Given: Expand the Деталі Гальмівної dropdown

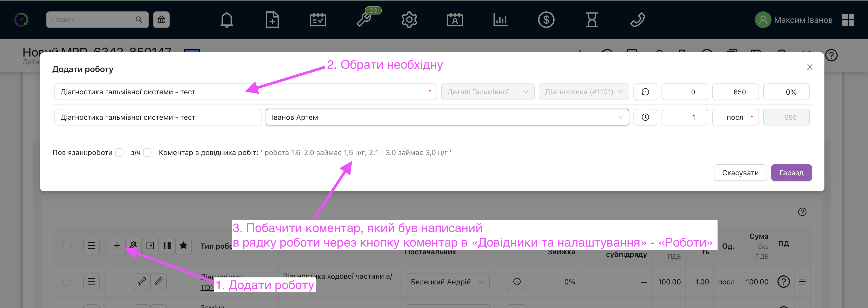Looking at the screenshot, I should pos(487,92).
